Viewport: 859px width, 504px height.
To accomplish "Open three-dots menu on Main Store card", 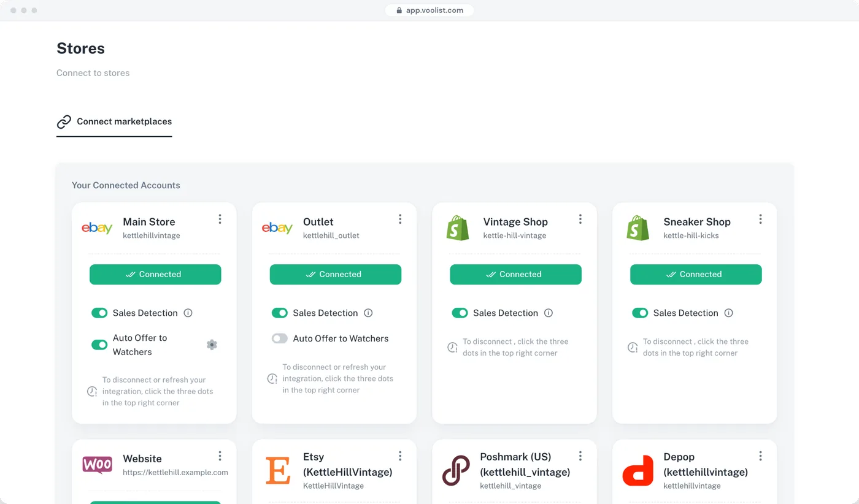I will coord(220,219).
